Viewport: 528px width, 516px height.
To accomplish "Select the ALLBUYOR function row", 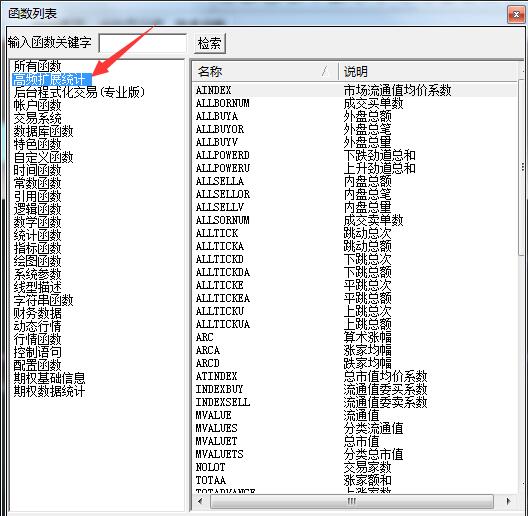I will coord(355,129).
